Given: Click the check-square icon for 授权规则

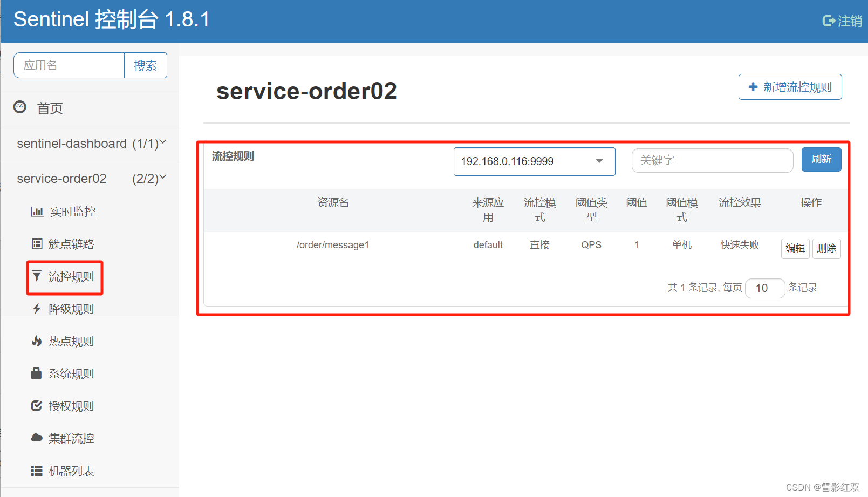Looking at the screenshot, I should (37, 406).
